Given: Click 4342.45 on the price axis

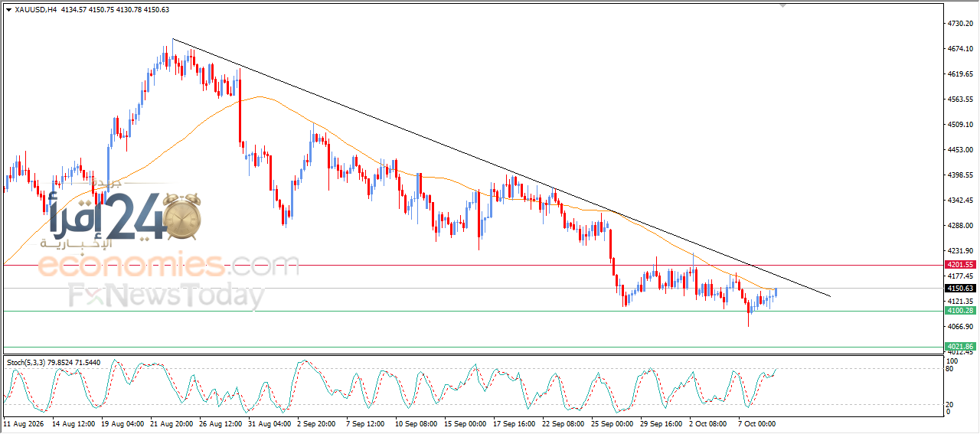Looking at the screenshot, I should click(x=960, y=201).
